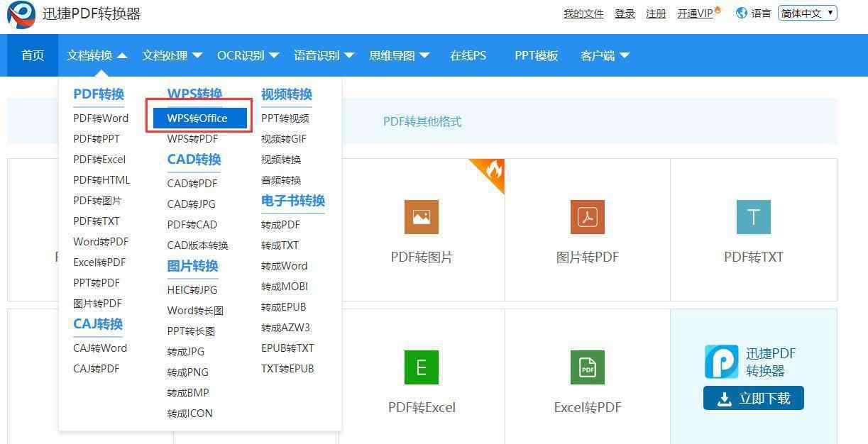Select PDF转HTML menu item
This screenshot has height=444, width=868.
click(x=101, y=179)
